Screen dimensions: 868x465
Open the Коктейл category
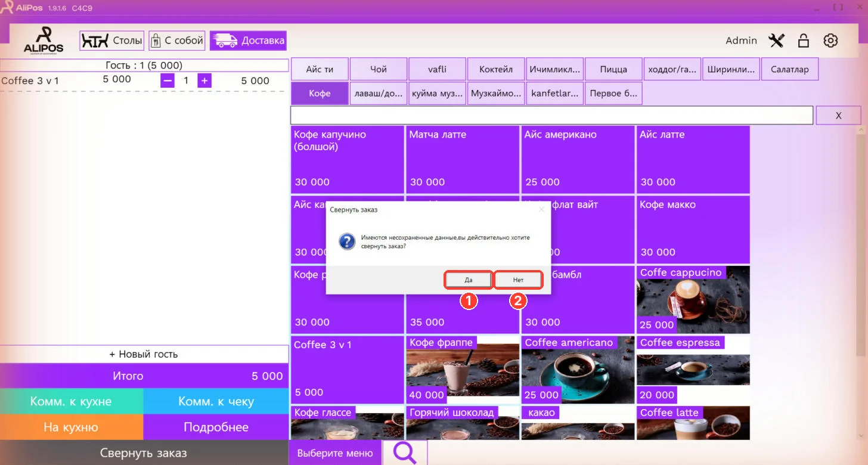pyautogui.click(x=496, y=69)
